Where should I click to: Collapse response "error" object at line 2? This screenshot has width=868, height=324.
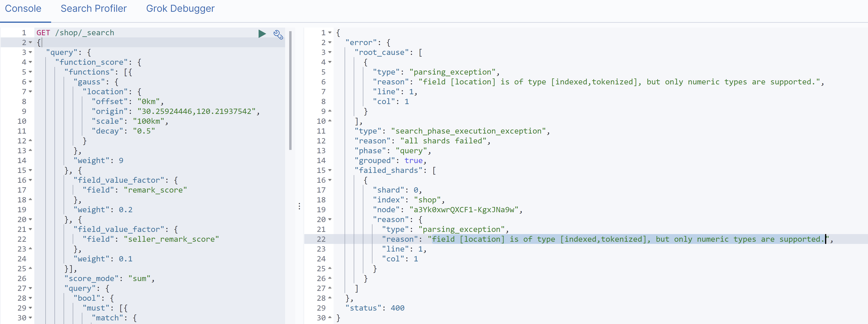pos(330,42)
